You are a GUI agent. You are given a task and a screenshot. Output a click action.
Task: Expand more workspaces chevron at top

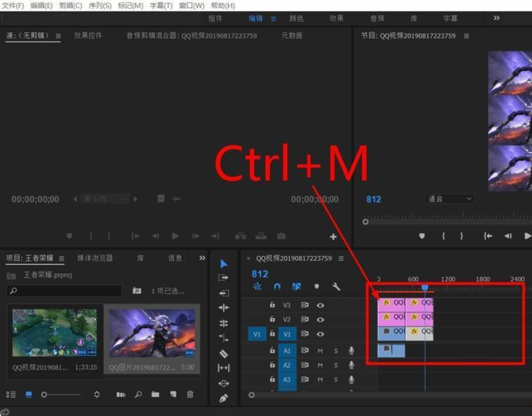coord(497,19)
